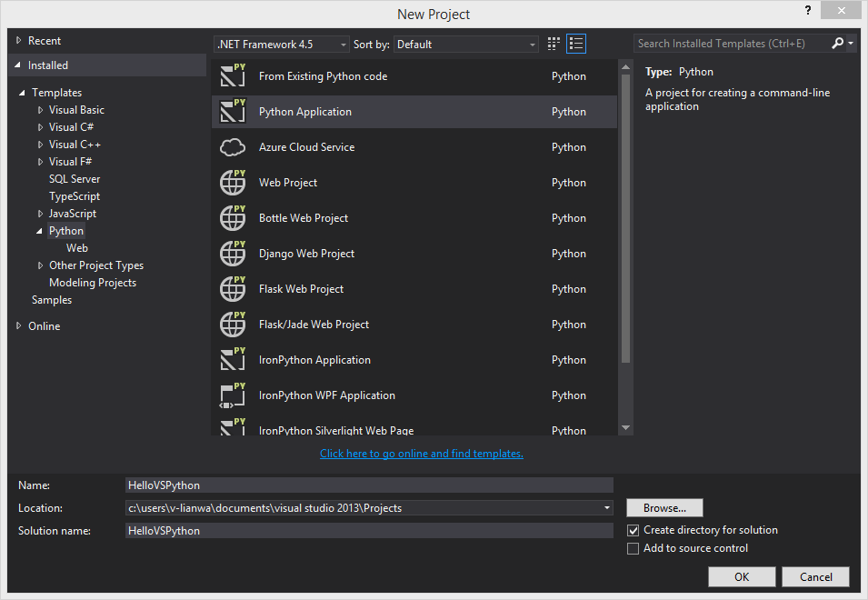
Task: Select SQL Server in the templates tree
Action: tap(75, 179)
